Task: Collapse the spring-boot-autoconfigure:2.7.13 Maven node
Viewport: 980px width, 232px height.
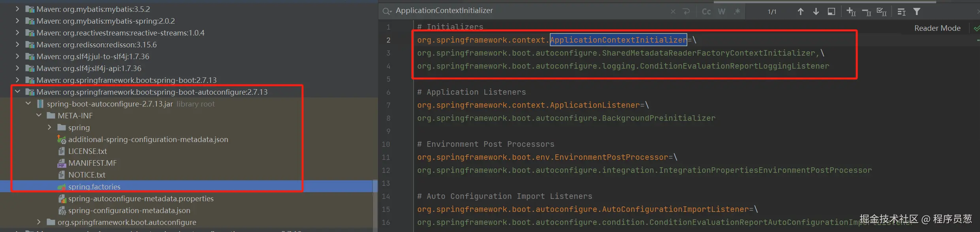Action: [x=17, y=92]
